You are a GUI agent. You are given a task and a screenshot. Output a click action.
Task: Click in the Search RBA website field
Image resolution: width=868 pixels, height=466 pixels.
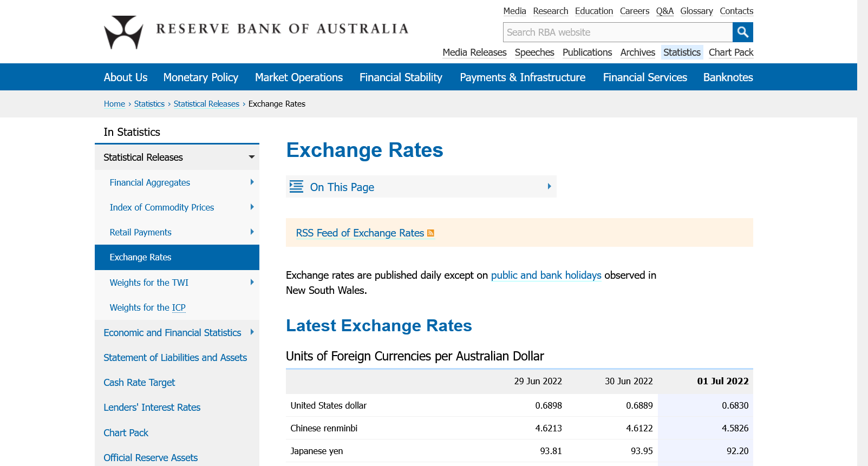point(617,32)
